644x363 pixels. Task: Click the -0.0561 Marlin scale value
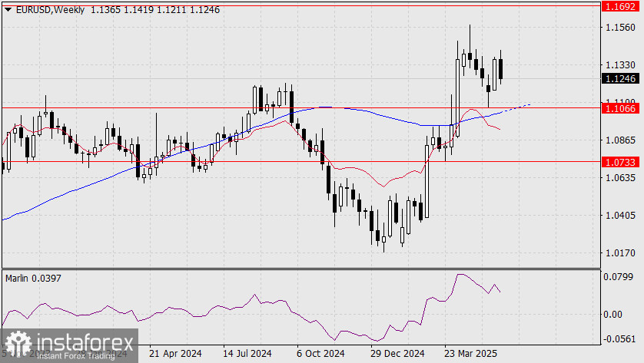tap(618, 338)
